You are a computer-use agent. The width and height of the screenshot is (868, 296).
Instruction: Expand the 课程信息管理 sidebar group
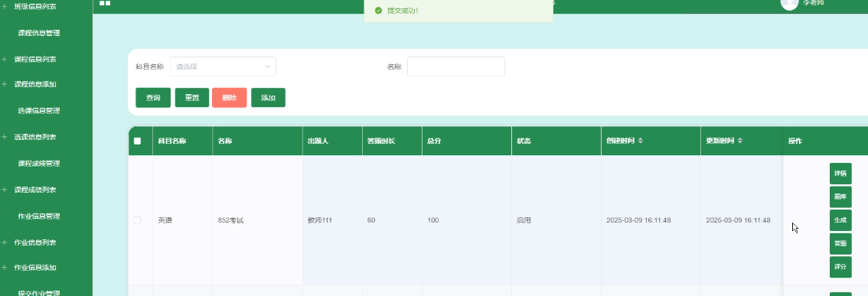click(x=39, y=33)
